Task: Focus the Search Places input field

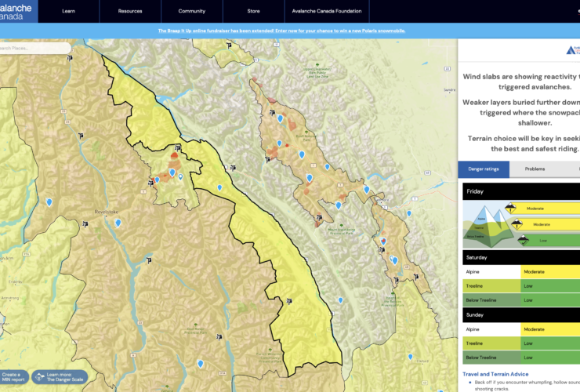Action: coord(35,48)
